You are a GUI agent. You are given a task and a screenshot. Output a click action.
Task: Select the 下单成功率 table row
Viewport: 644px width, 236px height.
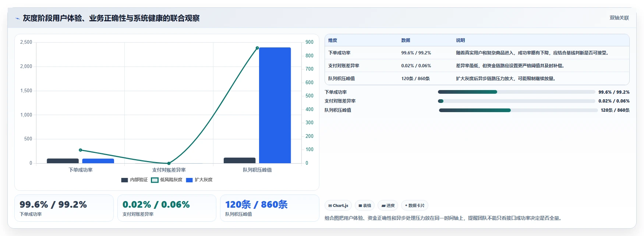click(x=477, y=53)
